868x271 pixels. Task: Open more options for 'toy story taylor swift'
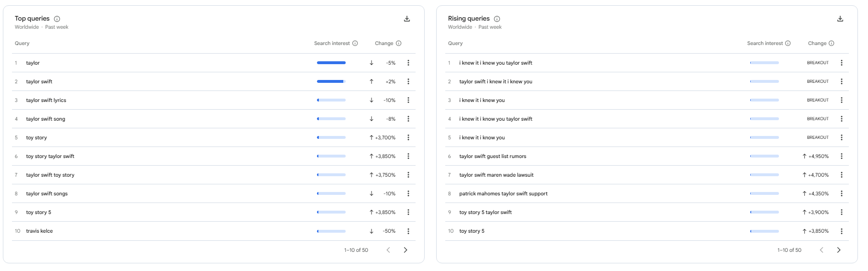click(408, 156)
